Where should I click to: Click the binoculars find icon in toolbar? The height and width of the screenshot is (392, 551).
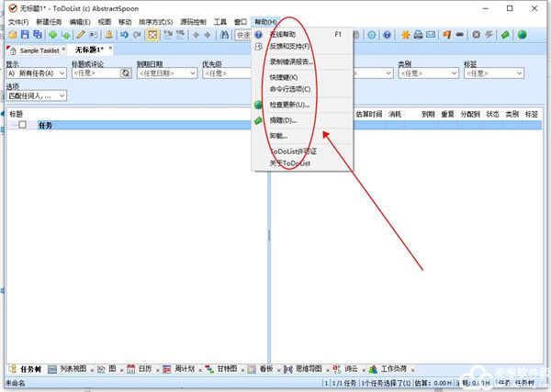(x=221, y=35)
